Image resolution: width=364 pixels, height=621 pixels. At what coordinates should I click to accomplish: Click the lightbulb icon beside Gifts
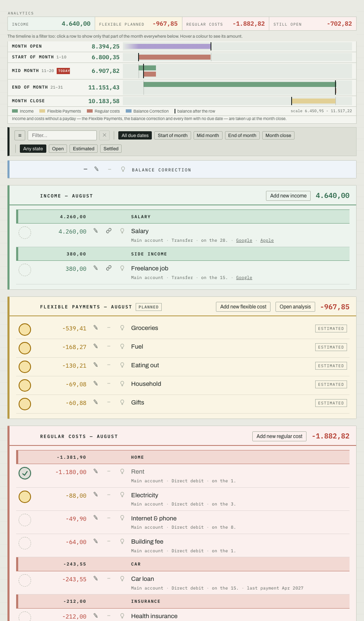[122, 402]
